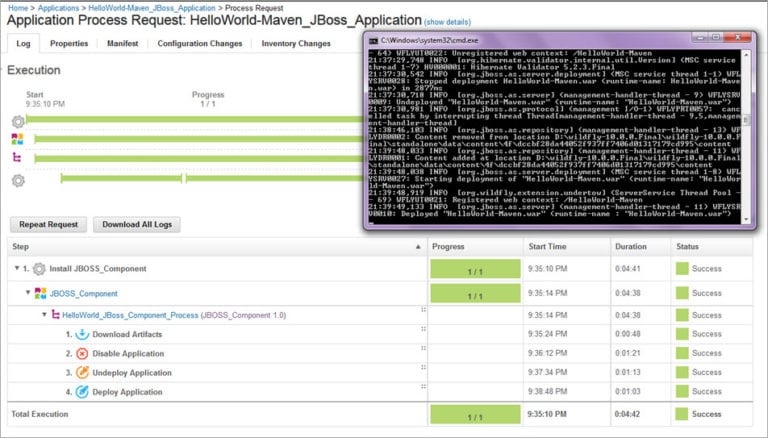Click the Deploy Application blue icon
Image resolution: width=768 pixels, height=438 pixels.
82,391
